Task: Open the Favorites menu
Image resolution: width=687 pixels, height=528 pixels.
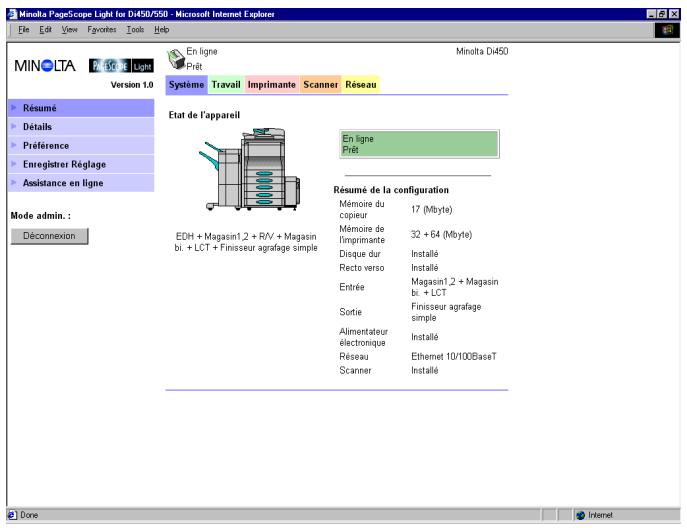Action: (x=102, y=30)
